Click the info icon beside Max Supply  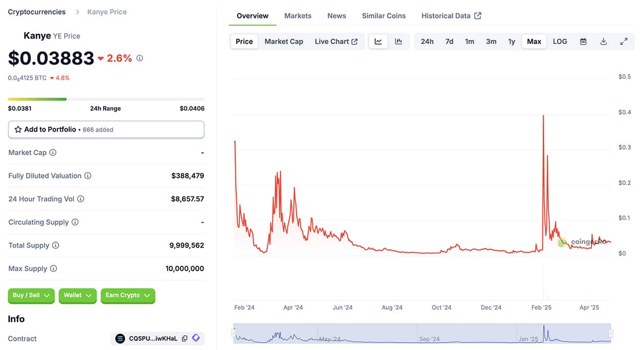[x=54, y=268]
